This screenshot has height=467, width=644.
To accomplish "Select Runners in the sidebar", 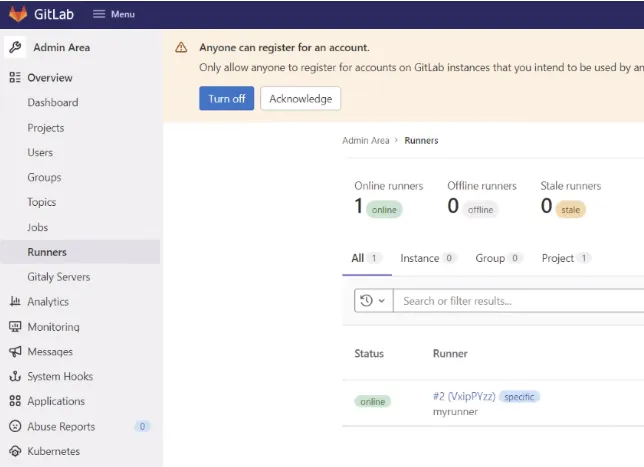I will coord(80,252).
